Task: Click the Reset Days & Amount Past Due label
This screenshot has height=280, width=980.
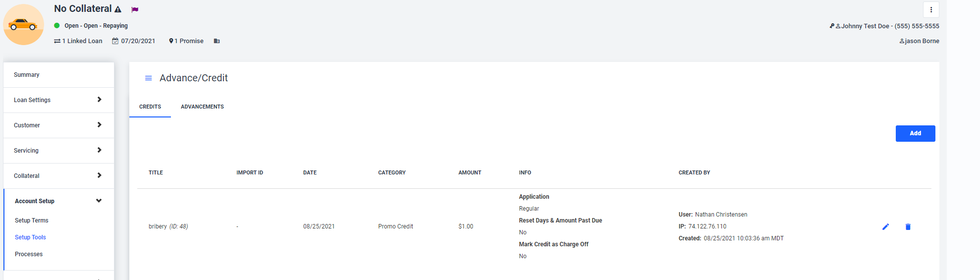Action: (560, 221)
